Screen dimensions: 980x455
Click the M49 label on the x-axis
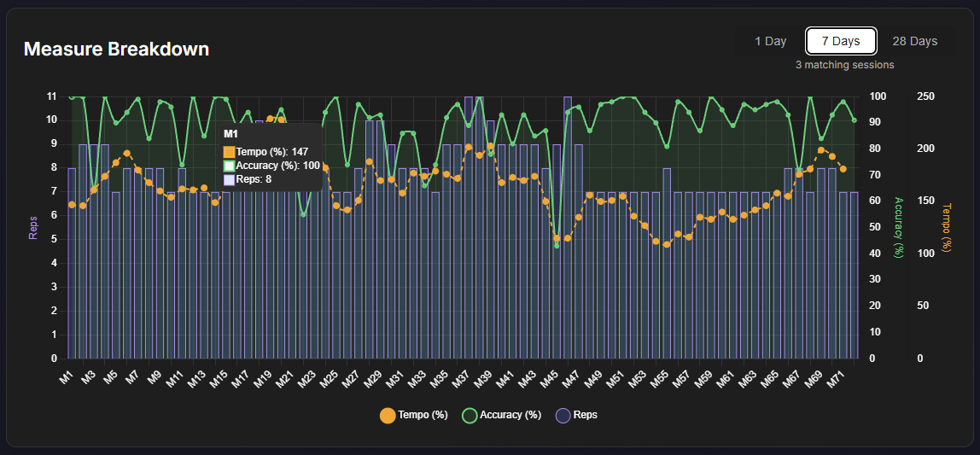click(x=592, y=377)
